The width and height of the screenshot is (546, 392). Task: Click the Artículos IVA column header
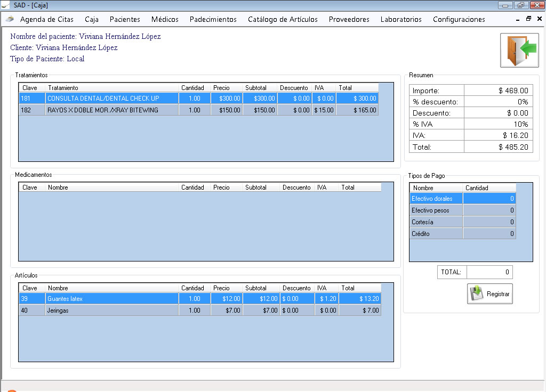point(326,288)
